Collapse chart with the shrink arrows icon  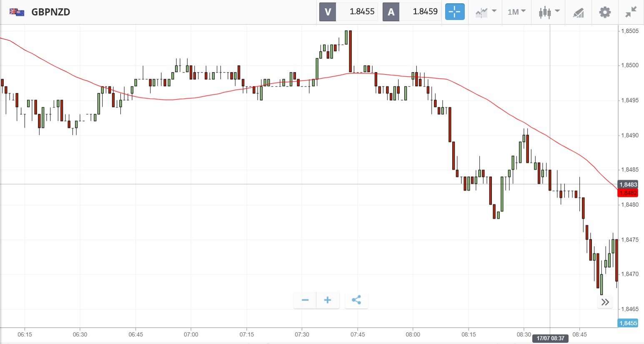(x=631, y=12)
